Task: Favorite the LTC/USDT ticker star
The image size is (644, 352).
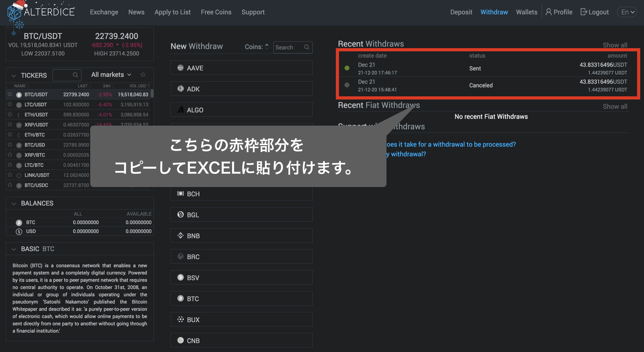Action: point(10,104)
